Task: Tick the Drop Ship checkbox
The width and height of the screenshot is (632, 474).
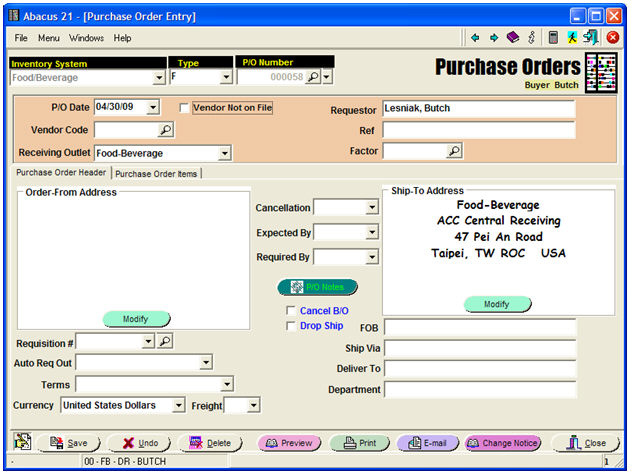Action: pyautogui.click(x=291, y=326)
